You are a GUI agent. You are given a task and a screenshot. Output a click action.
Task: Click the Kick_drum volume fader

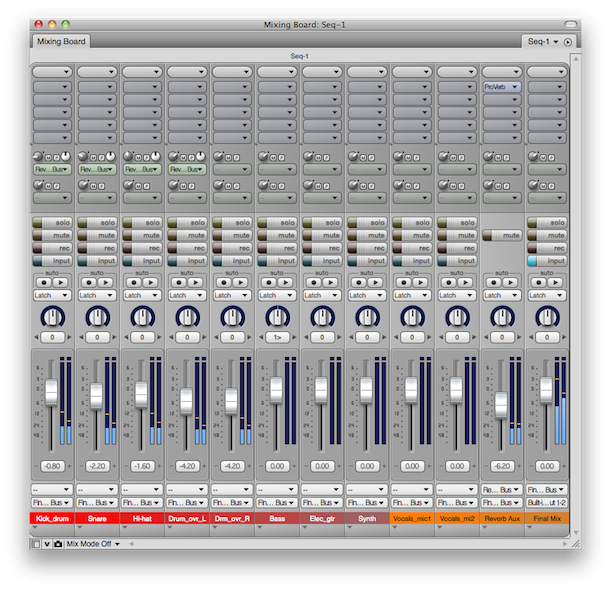pos(51,392)
